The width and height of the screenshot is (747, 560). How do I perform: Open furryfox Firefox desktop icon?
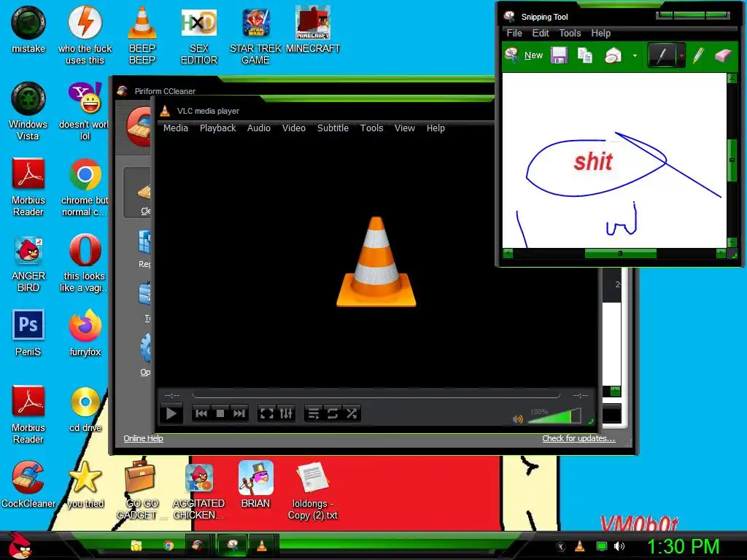[x=85, y=332]
